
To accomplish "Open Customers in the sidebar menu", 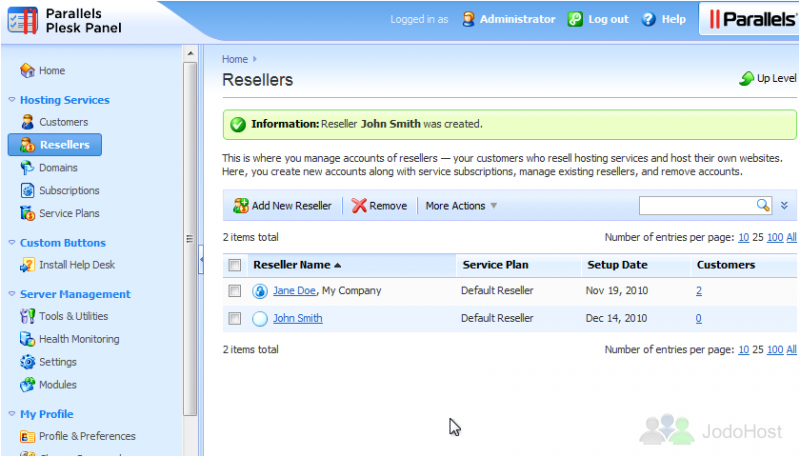I will [x=63, y=122].
